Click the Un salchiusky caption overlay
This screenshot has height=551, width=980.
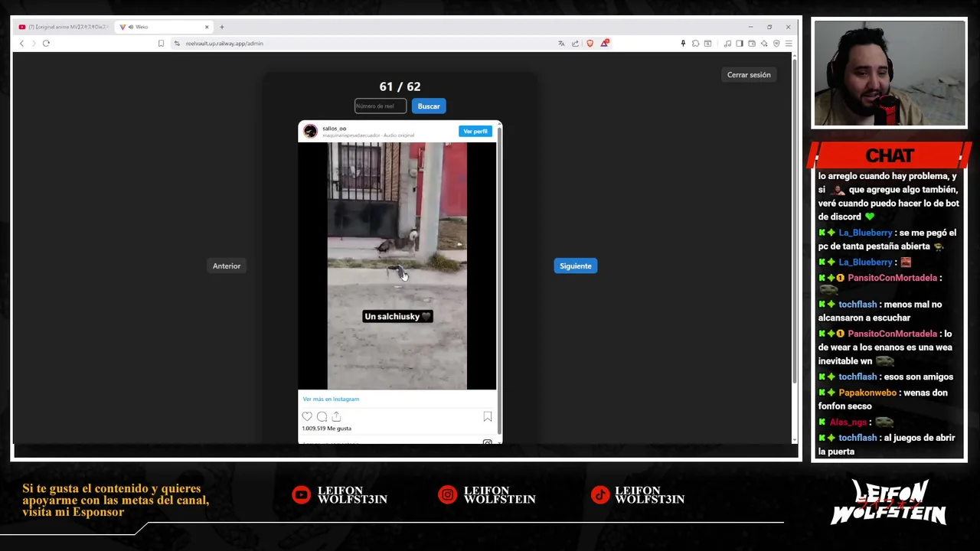[398, 316]
